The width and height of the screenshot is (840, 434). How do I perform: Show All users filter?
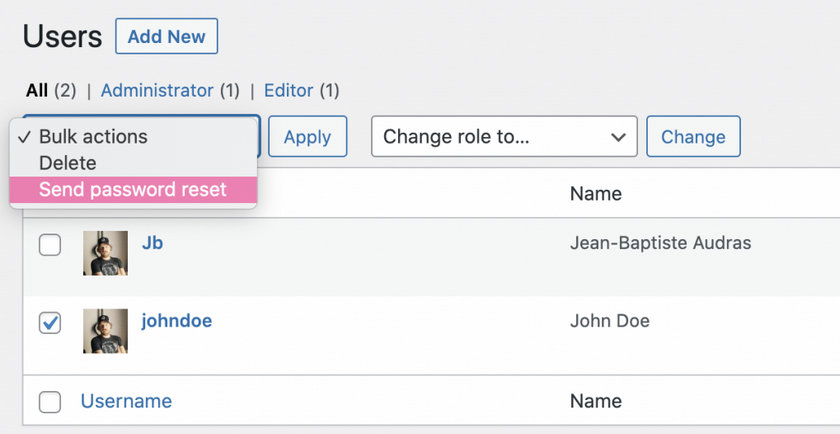pyautogui.click(x=37, y=91)
